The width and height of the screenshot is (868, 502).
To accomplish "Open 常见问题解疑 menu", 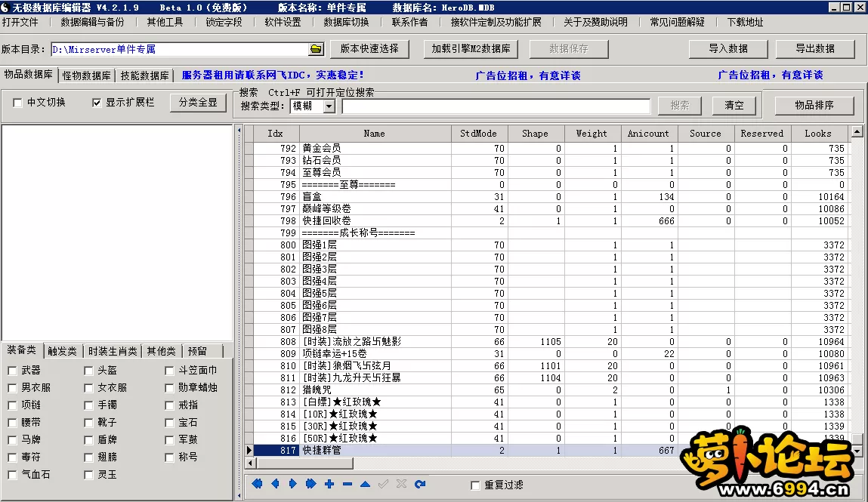I will tap(677, 22).
